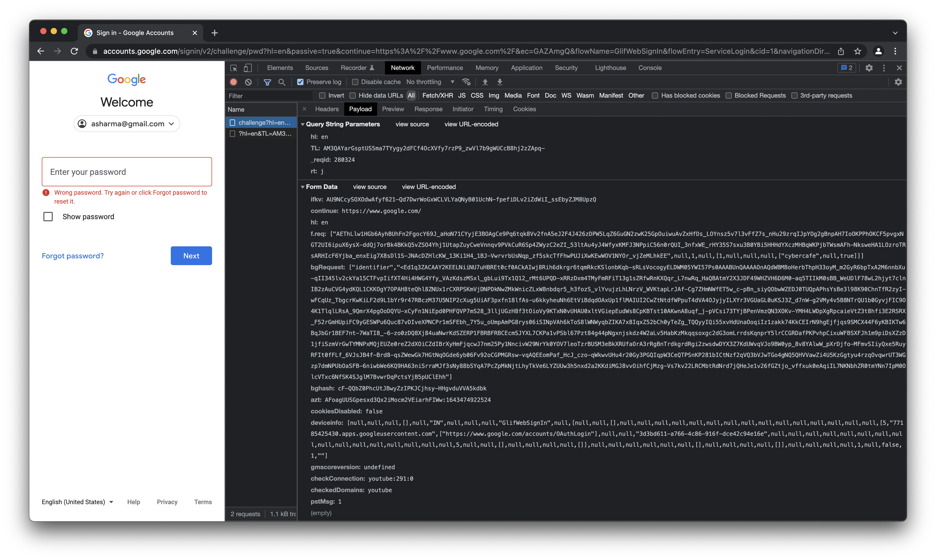The width and height of the screenshot is (936, 560).
Task: Collapse the Query String Parameters section
Action: (302, 124)
